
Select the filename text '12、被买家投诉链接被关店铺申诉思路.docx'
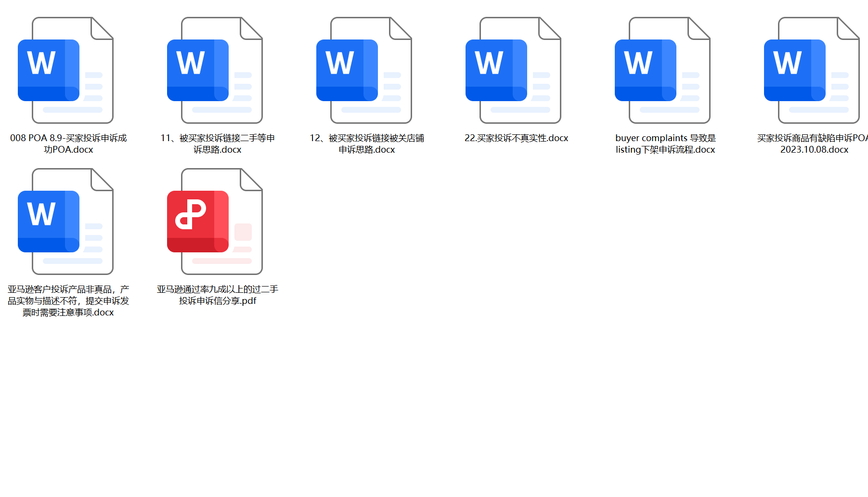[367, 144]
